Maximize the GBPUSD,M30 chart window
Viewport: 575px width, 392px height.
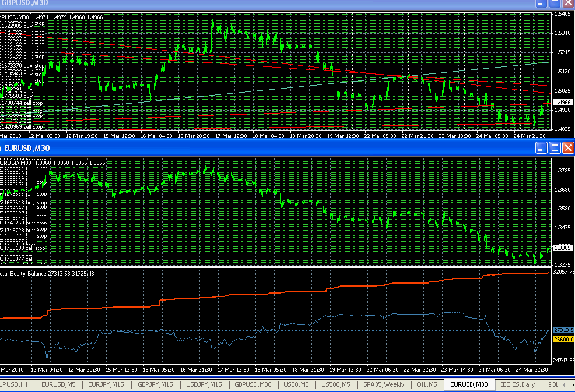click(555, 3)
